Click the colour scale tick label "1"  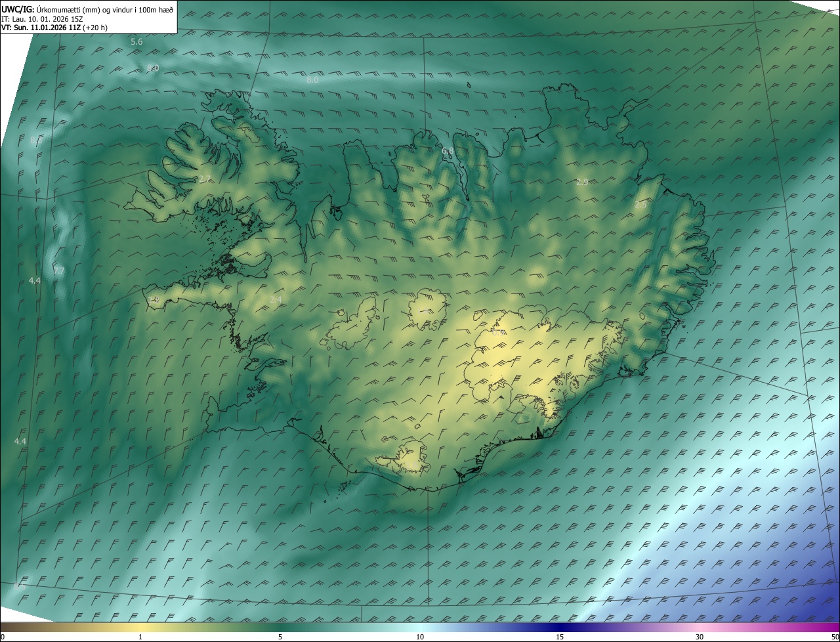click(x=140, y=637)
